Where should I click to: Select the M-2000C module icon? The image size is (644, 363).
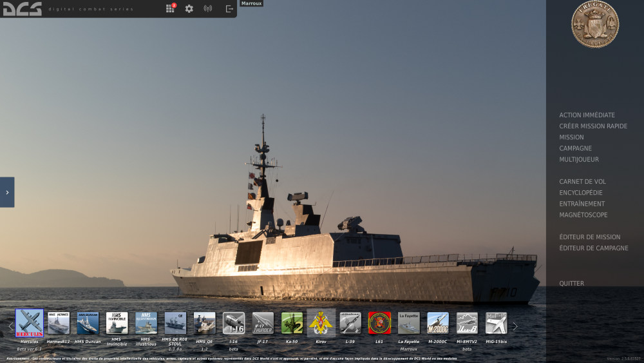[437, 323]
